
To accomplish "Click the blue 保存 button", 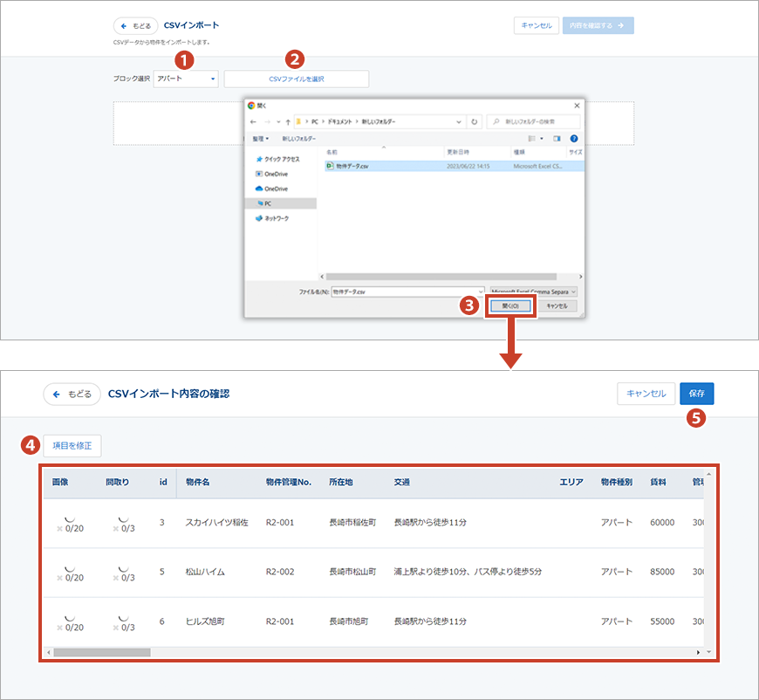I will click(x=697, y=394).
